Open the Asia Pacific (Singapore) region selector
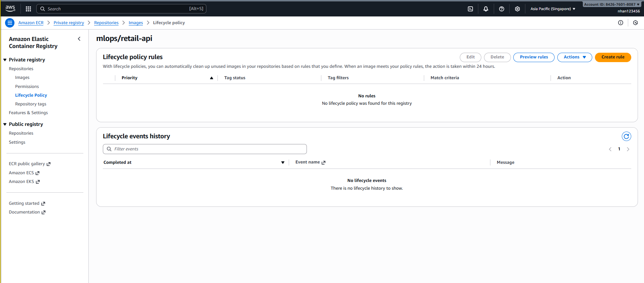This screenshot has height=283, width=644. (x=553, y=9)
